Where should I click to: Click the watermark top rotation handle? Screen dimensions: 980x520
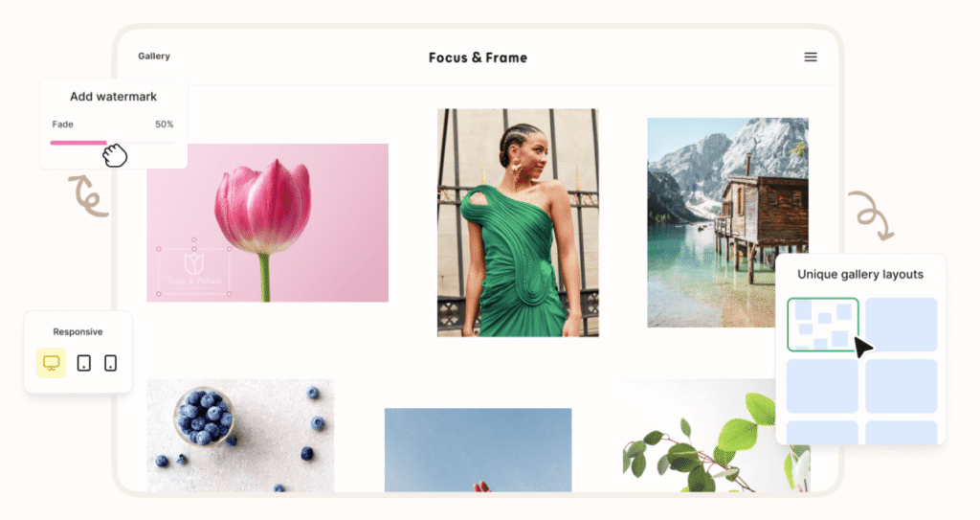(193, 239)
